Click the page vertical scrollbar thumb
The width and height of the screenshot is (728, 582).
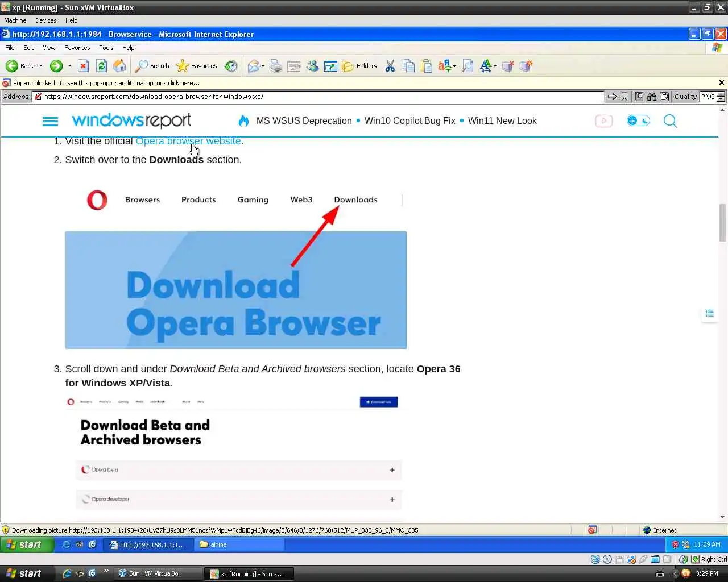coord(723,223)
